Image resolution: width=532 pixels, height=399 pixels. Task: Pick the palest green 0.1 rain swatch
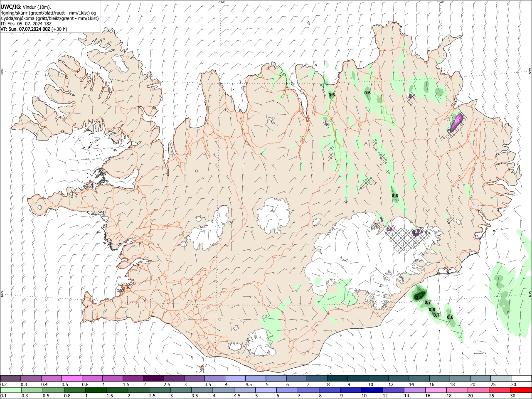click(x=11, y=390)
